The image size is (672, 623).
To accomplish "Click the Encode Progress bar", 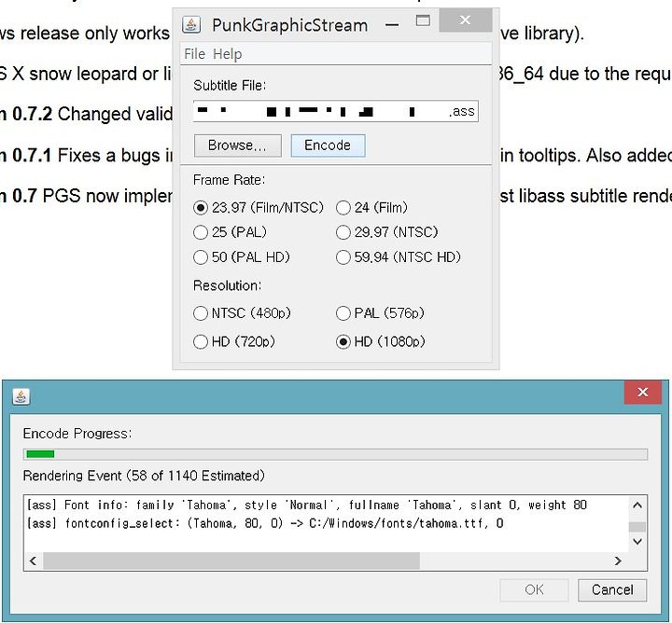I will (336, 454).
